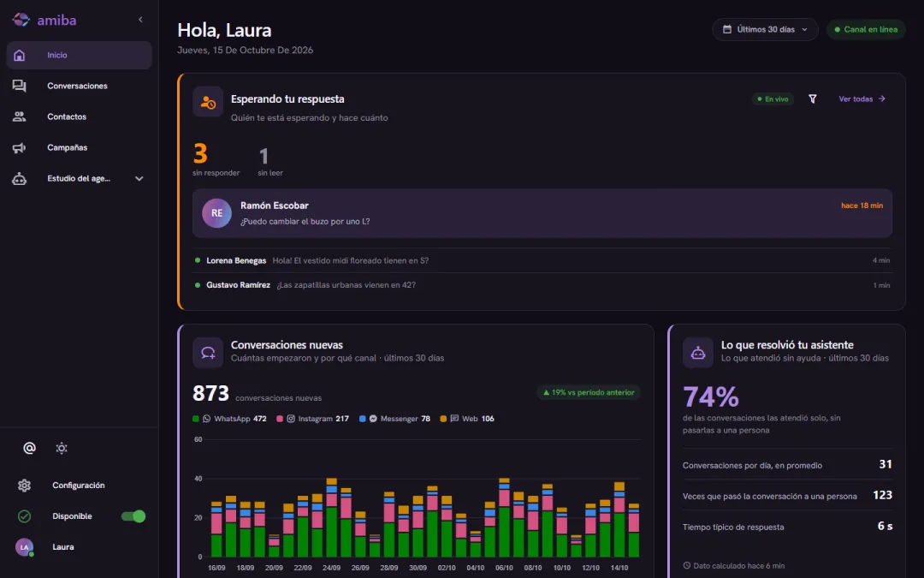Viewport: 924px width, 578px height.
Task: Select the Veces que pasó la conversación row
Action: pos(787,496)
